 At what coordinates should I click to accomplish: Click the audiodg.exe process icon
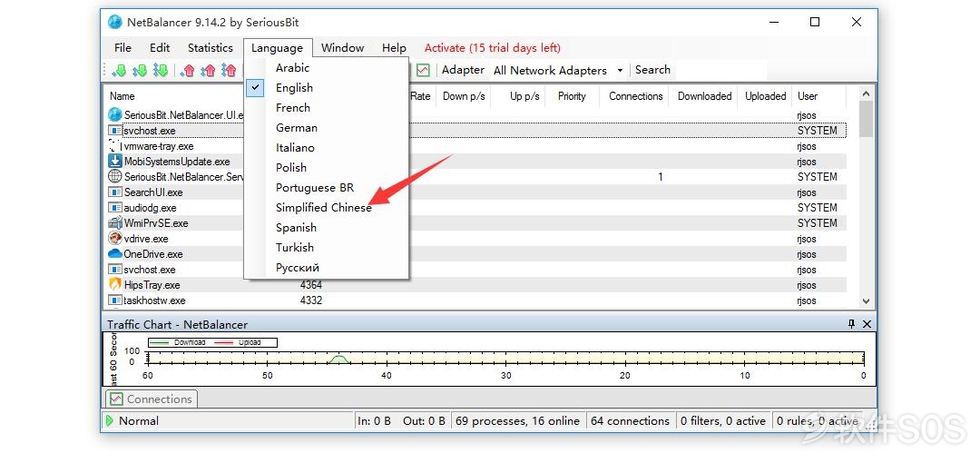(x=115, y=208)
